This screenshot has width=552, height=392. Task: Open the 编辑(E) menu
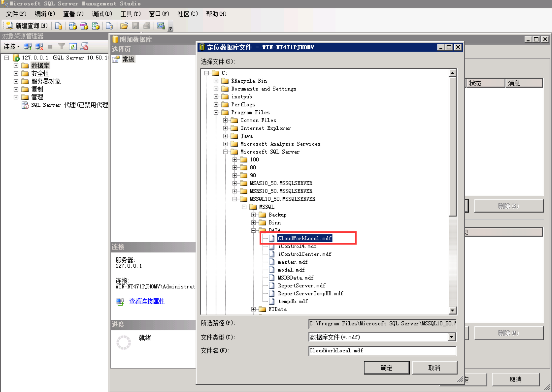pos(45,14)
